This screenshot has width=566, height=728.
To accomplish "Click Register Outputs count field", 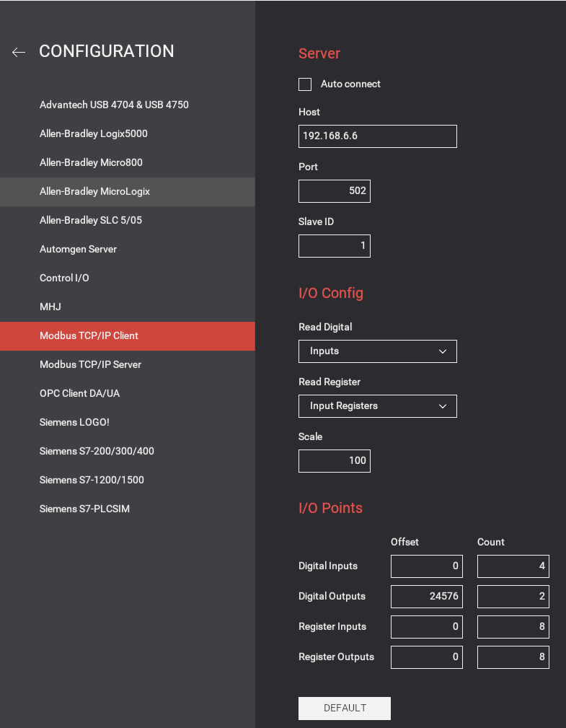I will click(513, 657).
